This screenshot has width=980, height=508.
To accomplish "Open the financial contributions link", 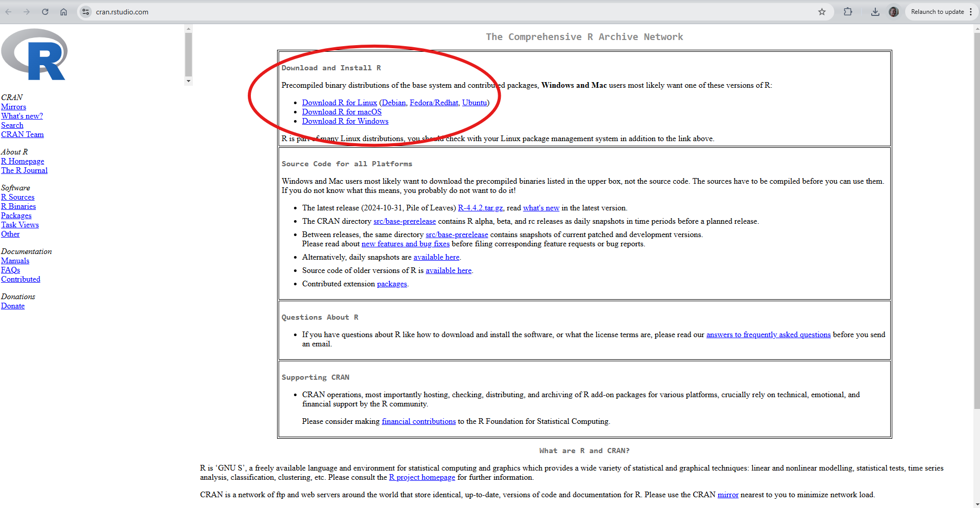I will click(x=419, y=421).
